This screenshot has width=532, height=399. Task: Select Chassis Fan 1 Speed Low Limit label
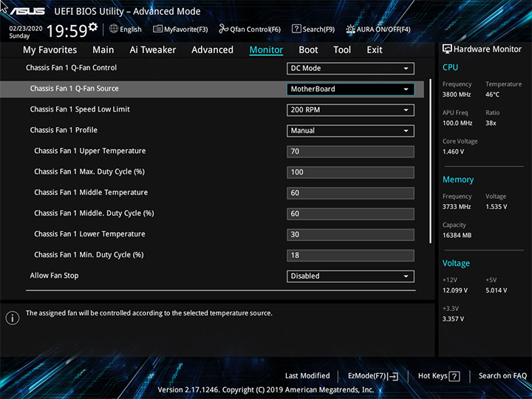(x=80, y=109)
